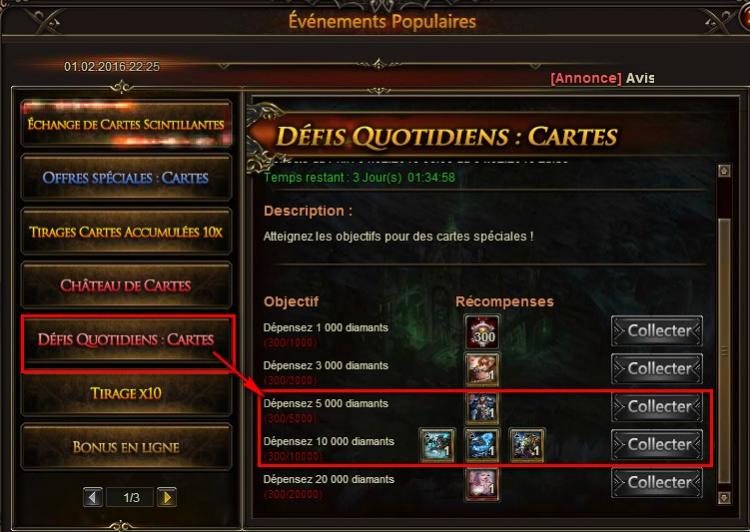Viewport: 750px width, 532px height.
Task: Open Offres Spéciales : Cartes event
Action: [126, 178]
